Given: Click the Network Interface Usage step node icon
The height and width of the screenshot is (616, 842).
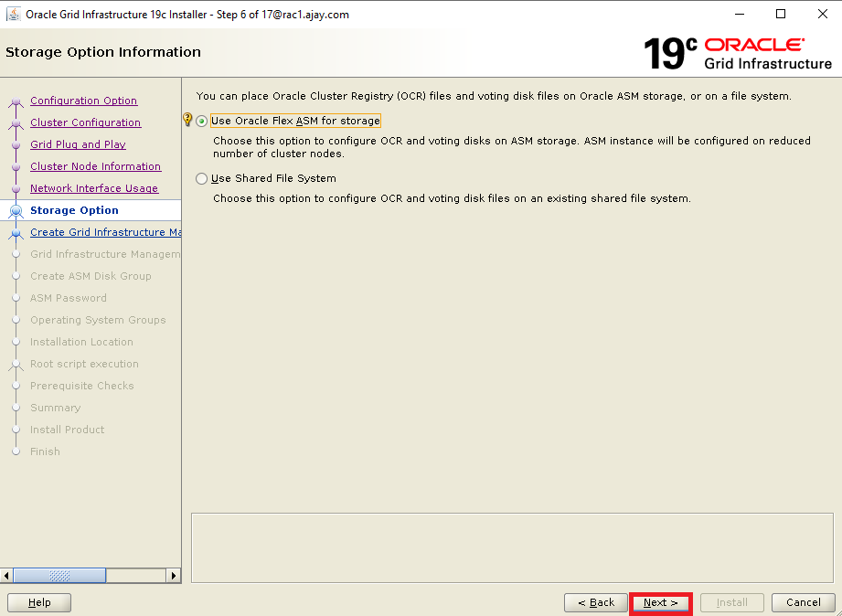Looking at the screenshot, I should point(16,189).
